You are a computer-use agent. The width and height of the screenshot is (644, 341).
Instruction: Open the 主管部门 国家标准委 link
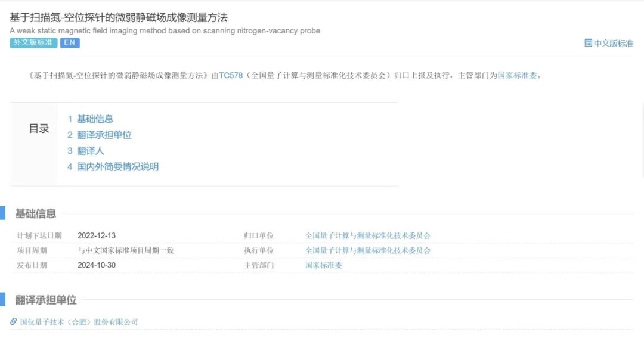coord(323,265)
